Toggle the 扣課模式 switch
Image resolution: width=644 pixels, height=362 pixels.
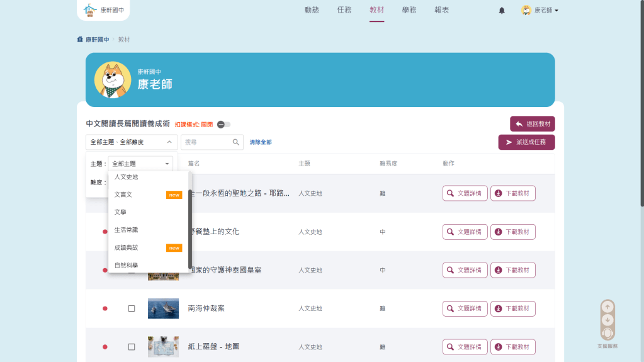point(223,125)
